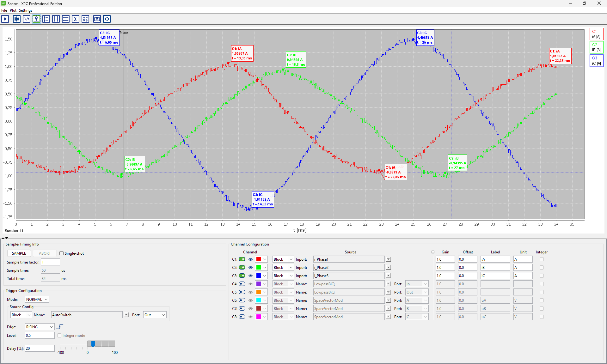The height and width of the screenshot is (364, 607).
Task: Open trigger source Block type dropdown
Action: pos(21,315)
